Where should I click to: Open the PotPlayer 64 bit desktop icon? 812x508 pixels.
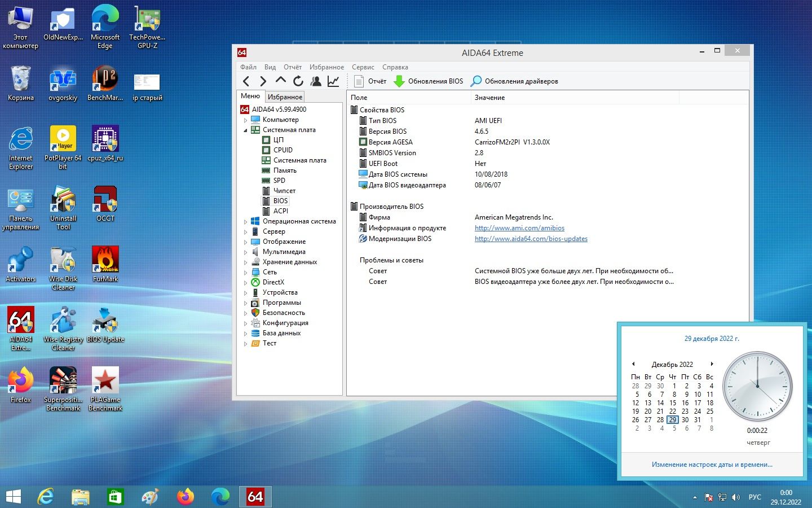[63, 147]
